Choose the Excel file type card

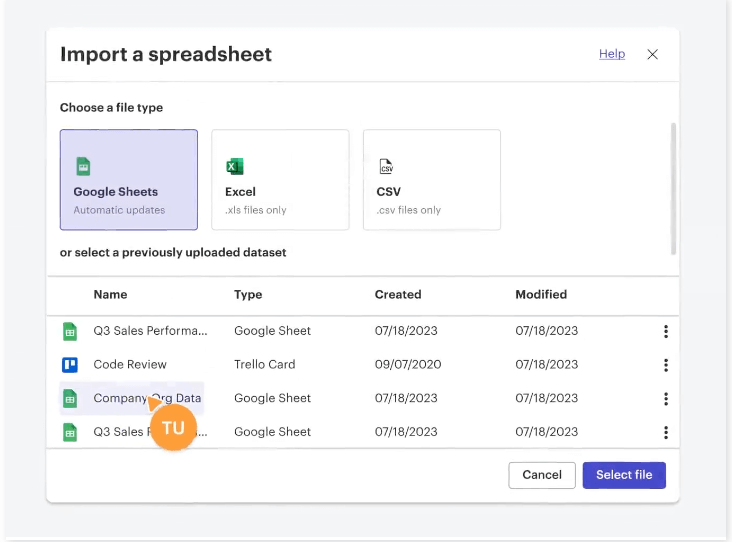click(x=280, y=180)
